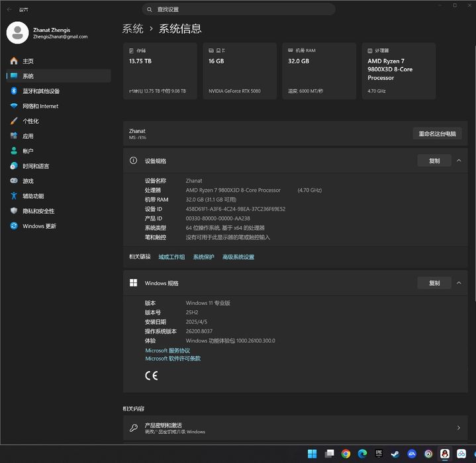Click the 安装日期 value 2025/4/5
The width and height of the screenshot is (476, 463).
tap(197, 322)
